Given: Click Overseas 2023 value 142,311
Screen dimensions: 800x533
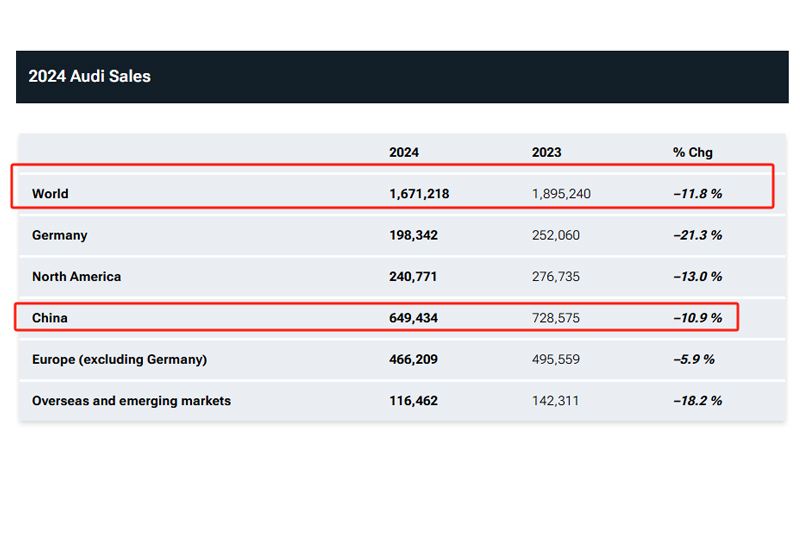Looking at the screenshot, I should pos(555,400).
